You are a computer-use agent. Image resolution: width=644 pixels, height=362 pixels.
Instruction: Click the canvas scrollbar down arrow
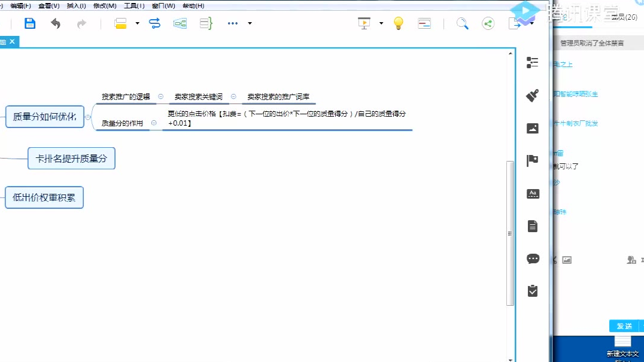[510, 360]
